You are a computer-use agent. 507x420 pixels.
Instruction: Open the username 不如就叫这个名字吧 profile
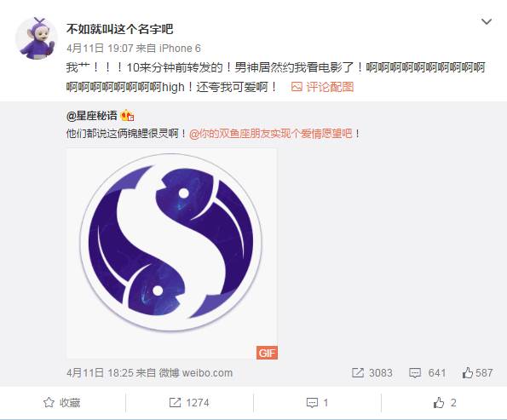120,29
